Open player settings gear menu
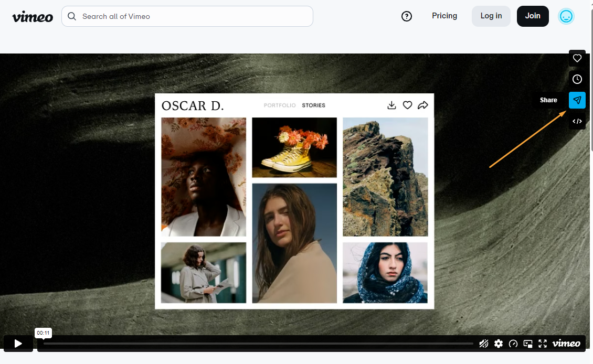The width and height of the screenshot is (593, 364). point(499,343)
